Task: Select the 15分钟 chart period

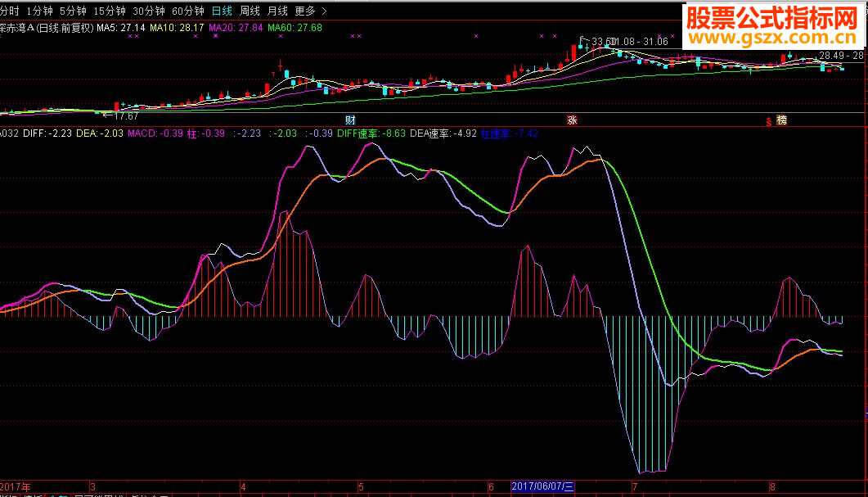Action: pos(110,11)
